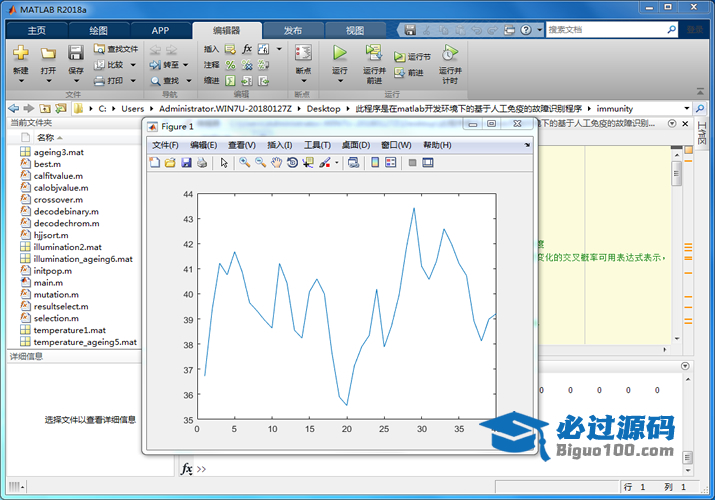Viewport: 715px width, 500px height.
Task: Select main.m in the file list
Action: [48, 283]
